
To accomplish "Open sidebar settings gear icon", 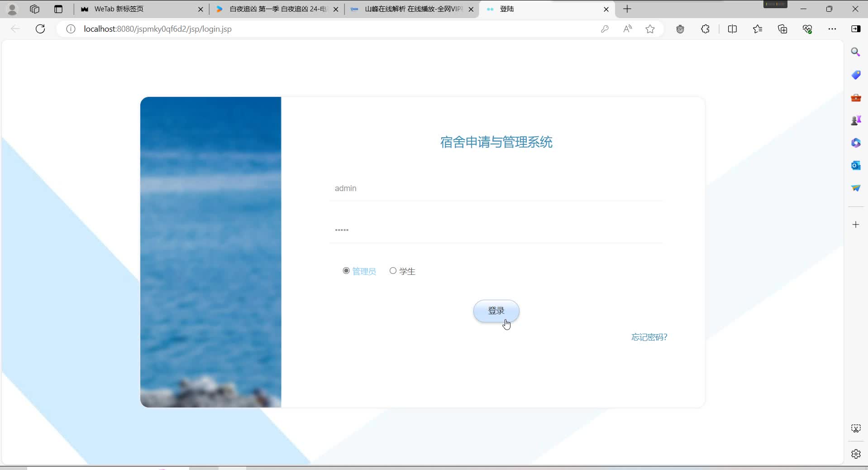I will (856, 454).
